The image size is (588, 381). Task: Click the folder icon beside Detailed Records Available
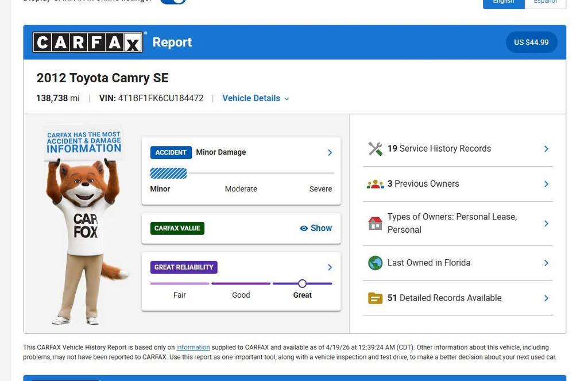point(375,298)
